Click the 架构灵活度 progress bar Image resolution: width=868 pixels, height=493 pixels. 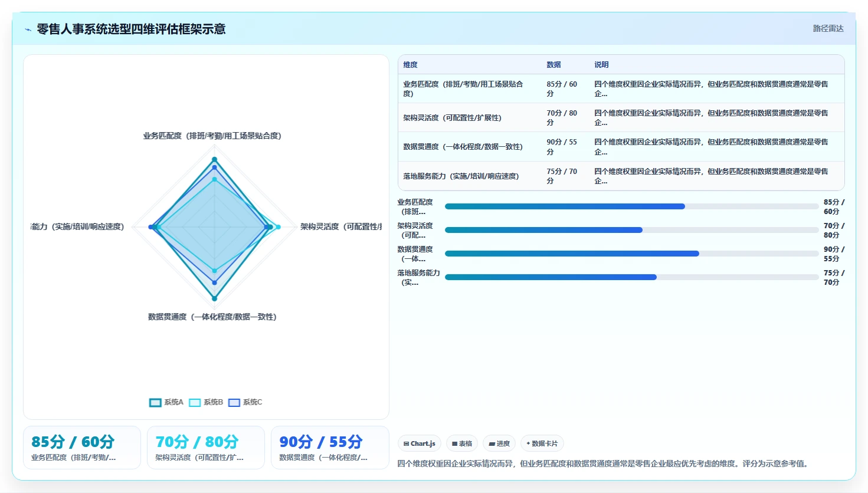tap(632, 230)
